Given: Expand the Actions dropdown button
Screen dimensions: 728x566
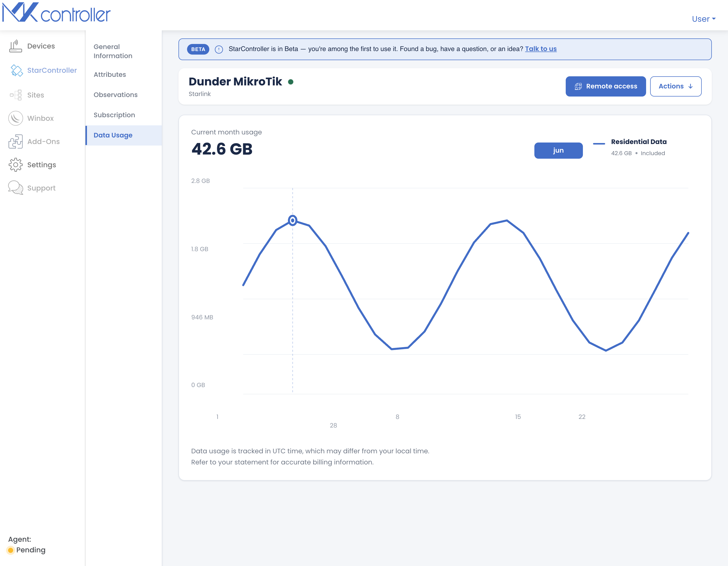Looking at the screenshot, I should tap(676, 86).
